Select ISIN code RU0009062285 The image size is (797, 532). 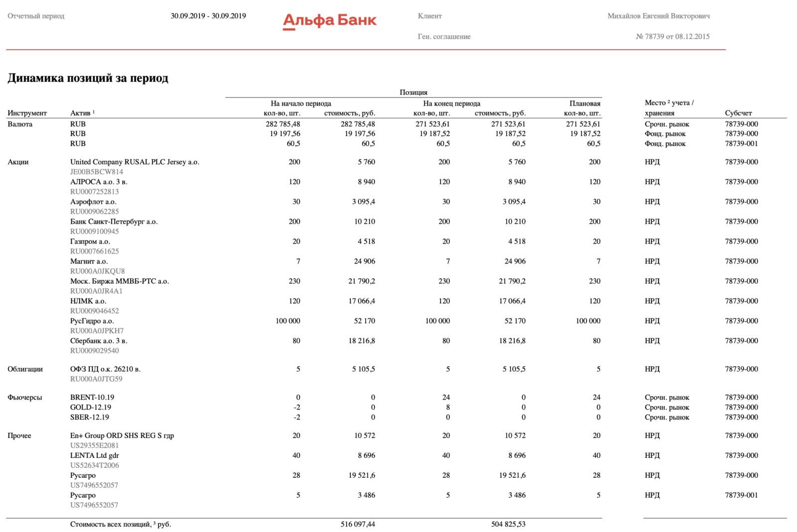tap(95, 212)
